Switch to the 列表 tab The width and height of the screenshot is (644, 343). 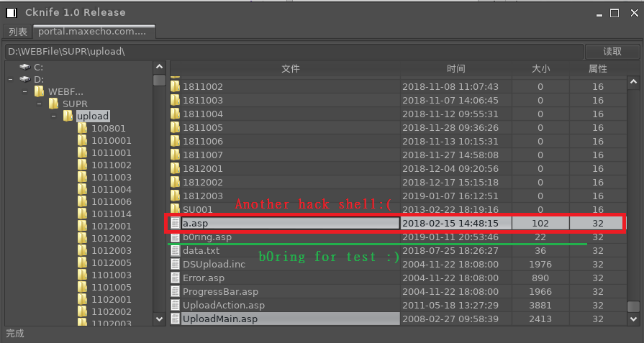coord(18,32)
